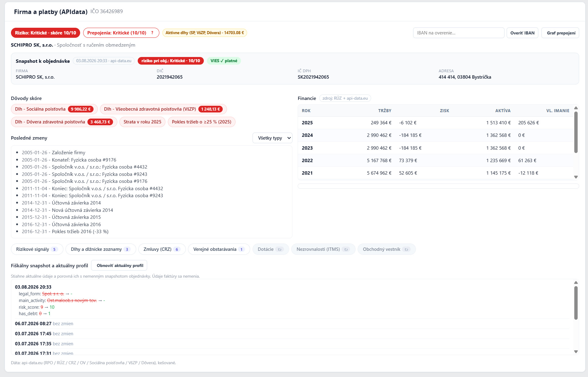This screenshot has width=588, height=377.
Task: Open the Rizikové signály tab
Action: pyautogui.click(x=37, y=249)
